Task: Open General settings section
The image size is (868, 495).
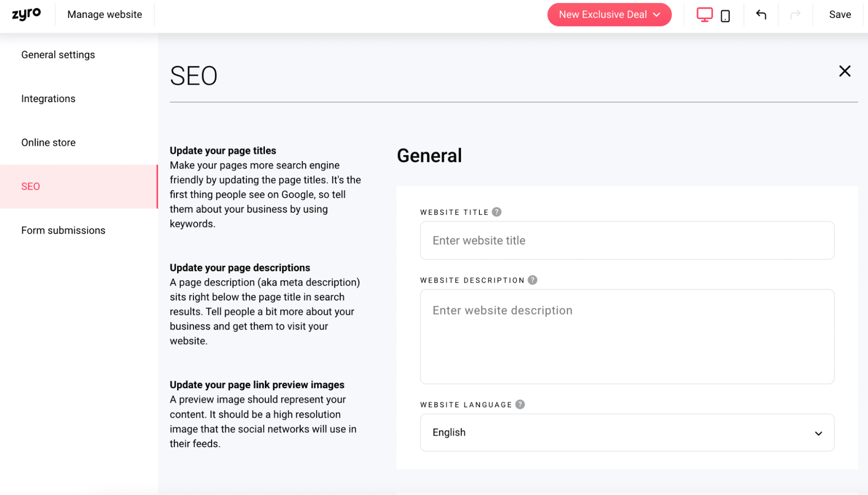Action: click(58, 55)
